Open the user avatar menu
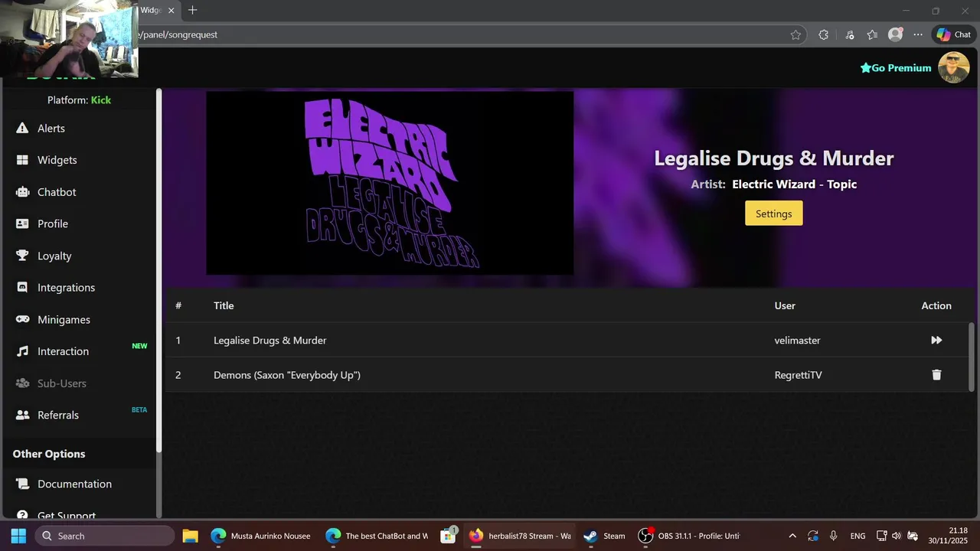 954,68
